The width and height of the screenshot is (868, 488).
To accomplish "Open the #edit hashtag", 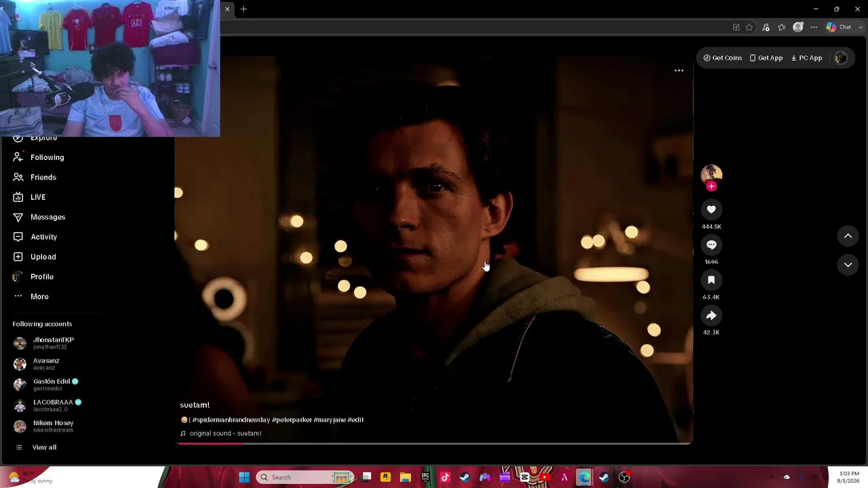I will pyautogui.click(x=355, y=420).
